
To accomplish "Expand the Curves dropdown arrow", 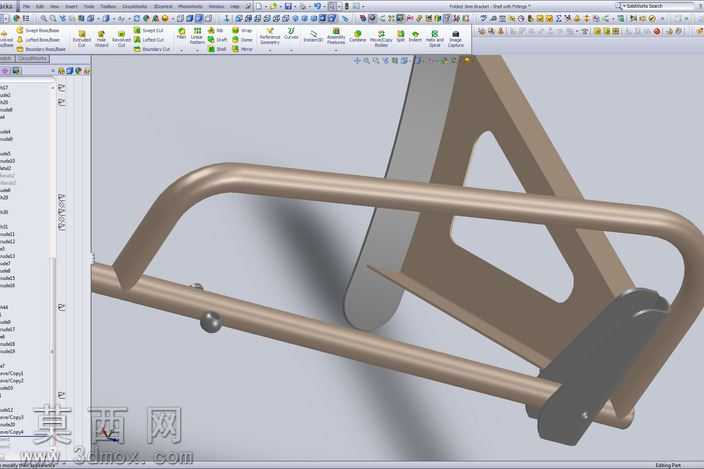I will (x=291, y=50).
